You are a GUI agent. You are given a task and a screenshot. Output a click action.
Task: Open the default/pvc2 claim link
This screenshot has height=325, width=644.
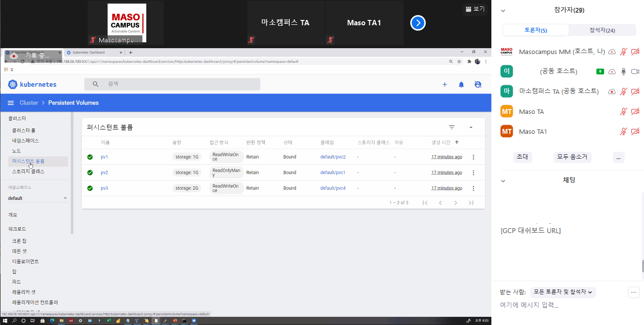tap(333, 157)
